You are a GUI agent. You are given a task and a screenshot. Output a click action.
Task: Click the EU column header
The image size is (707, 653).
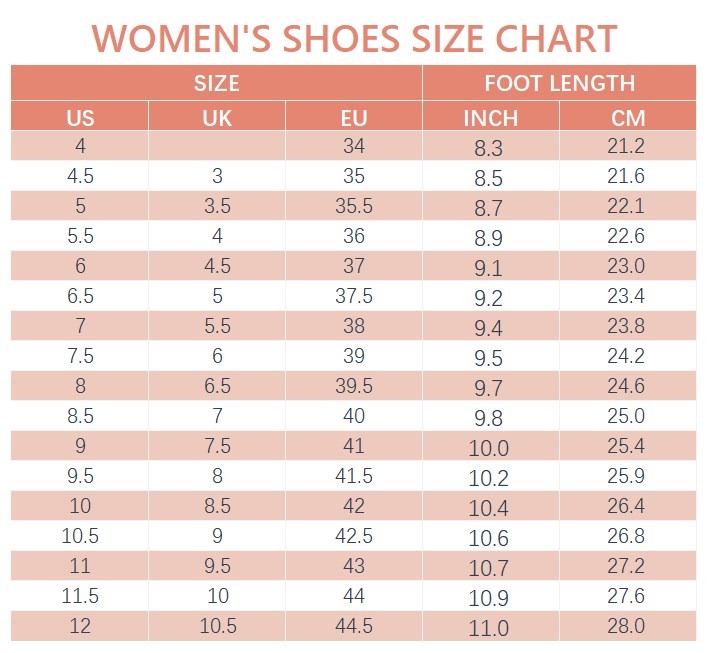tap(354, 117)
